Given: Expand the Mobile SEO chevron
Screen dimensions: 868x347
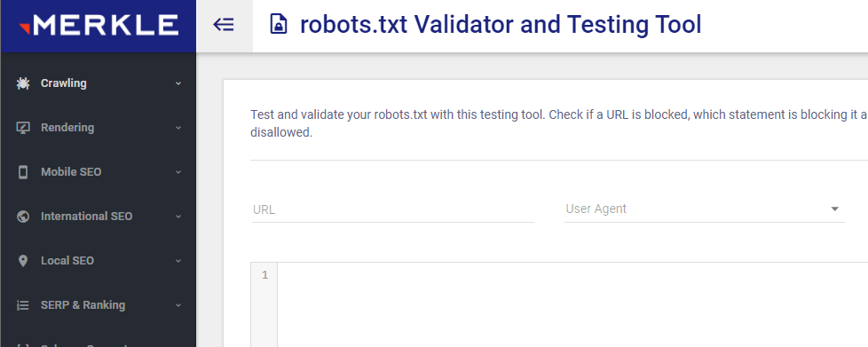Looking at the screenshot, I should click(x=178, y=172).
